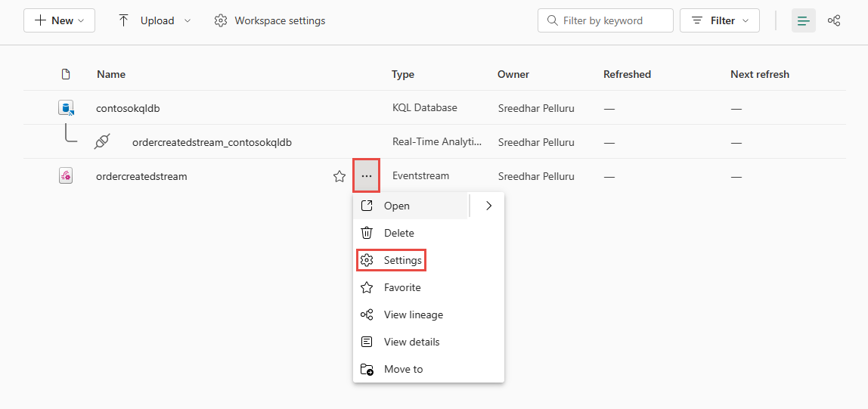Click the ellipsis More options button

[x=367, y=176]
